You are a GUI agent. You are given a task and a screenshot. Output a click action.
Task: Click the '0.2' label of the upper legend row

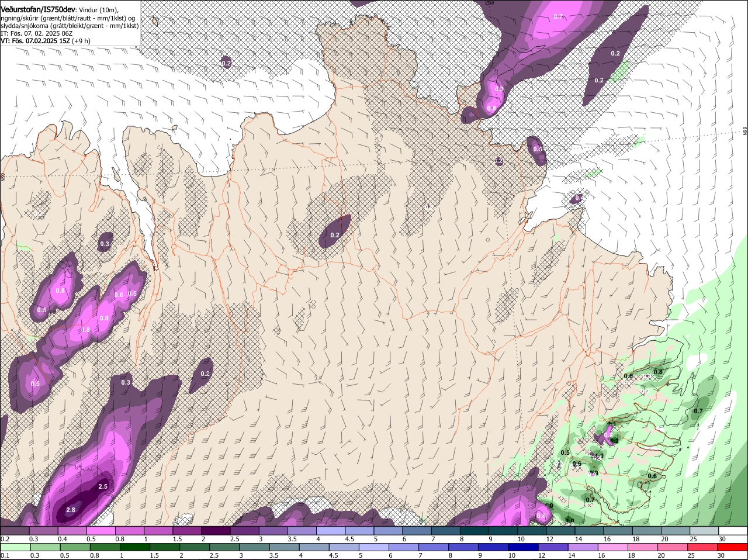point(5,538)
